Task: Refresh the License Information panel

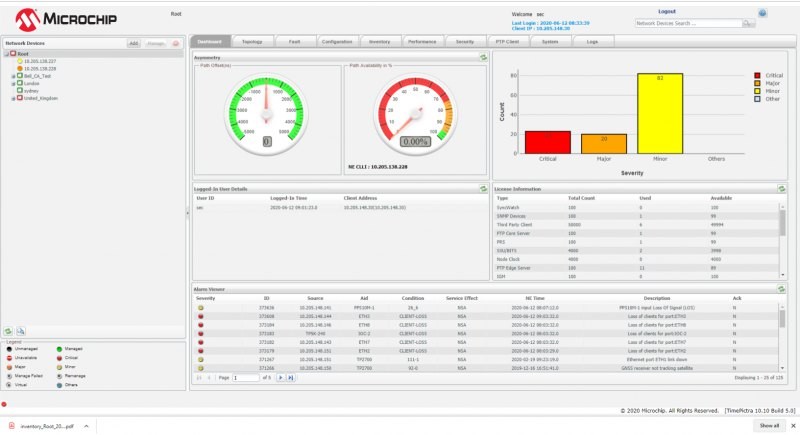Action: click(x=782, y=188)
